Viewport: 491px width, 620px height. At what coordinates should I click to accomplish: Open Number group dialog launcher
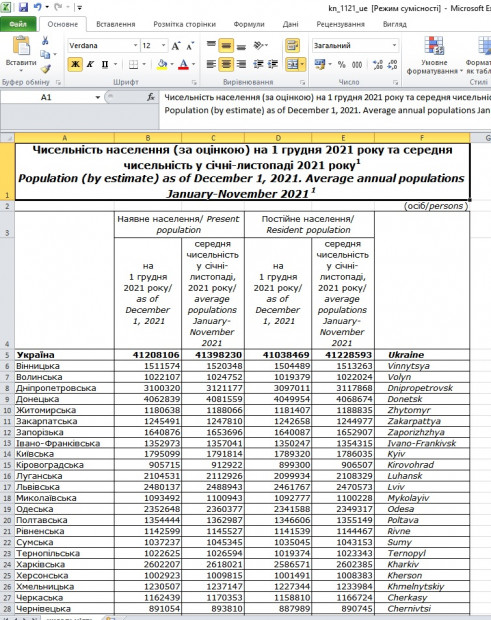(395, 82)
